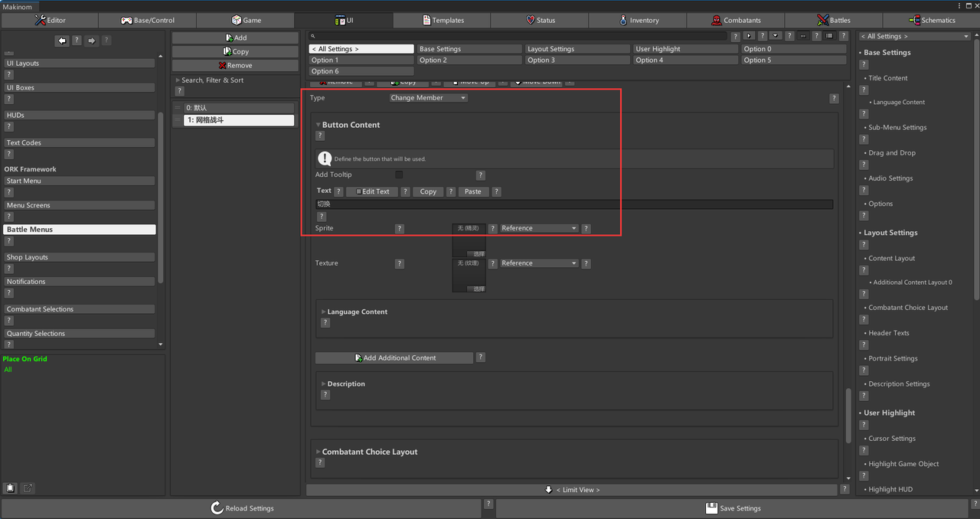The width and height of the screenshot is (980, 519).
Task: Open help for Add Tooltip
Action: (x=481, y=175)
